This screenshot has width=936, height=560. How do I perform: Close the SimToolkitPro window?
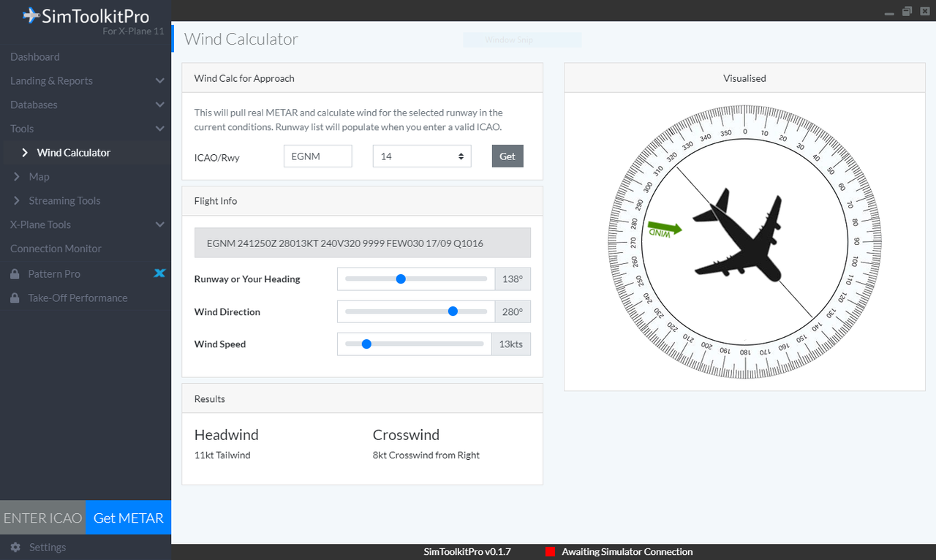tap(925, 11)
